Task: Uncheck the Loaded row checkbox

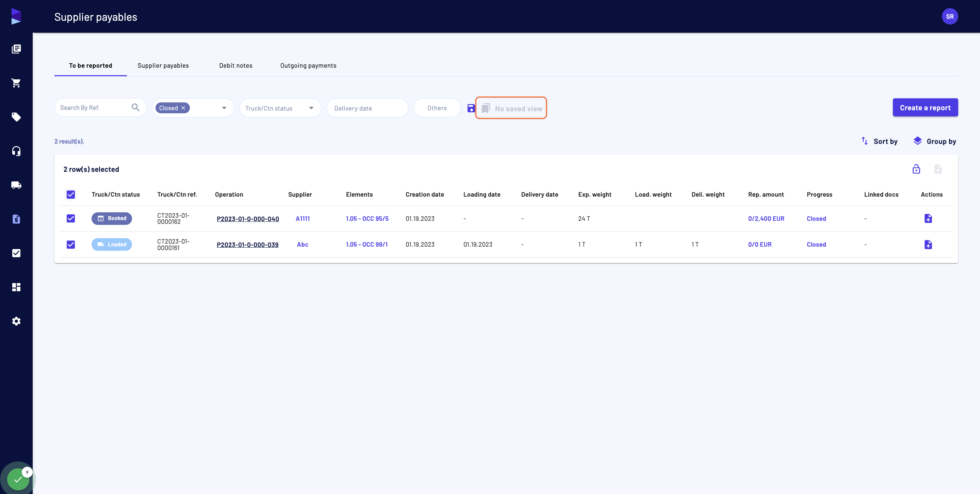Action: (x=71, y=245)
